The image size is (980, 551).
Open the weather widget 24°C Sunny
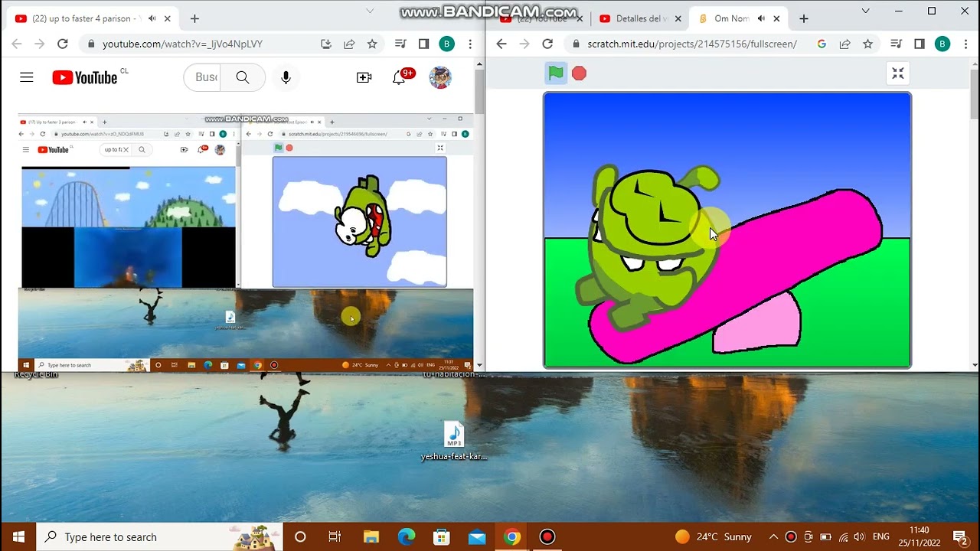pos(713,536)
